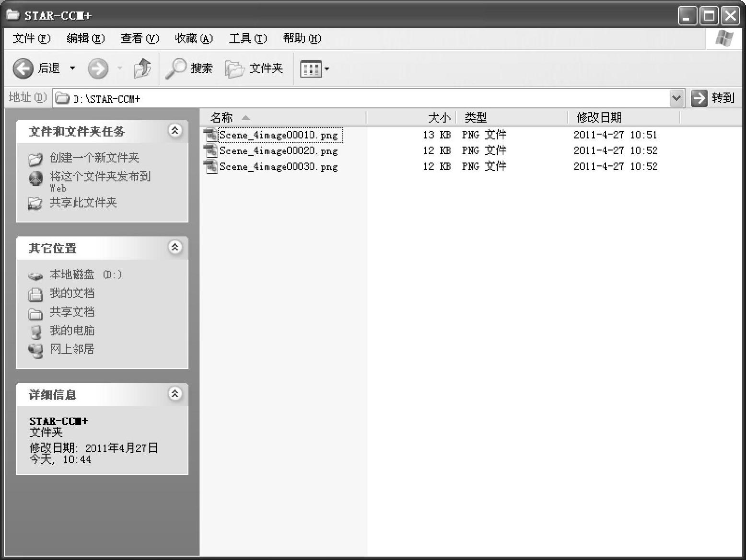
Task: Select file Scene_4image00020.png
Action: point(279,151)
